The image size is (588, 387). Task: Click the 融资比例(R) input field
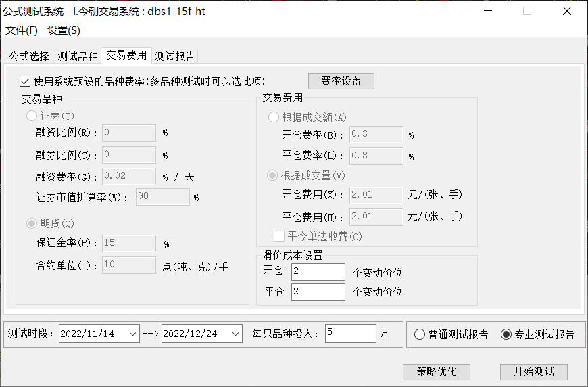coord(129,133)
